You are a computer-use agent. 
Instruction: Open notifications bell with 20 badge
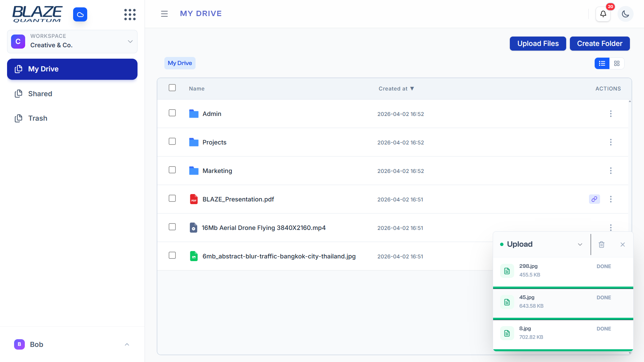(603, 14)
